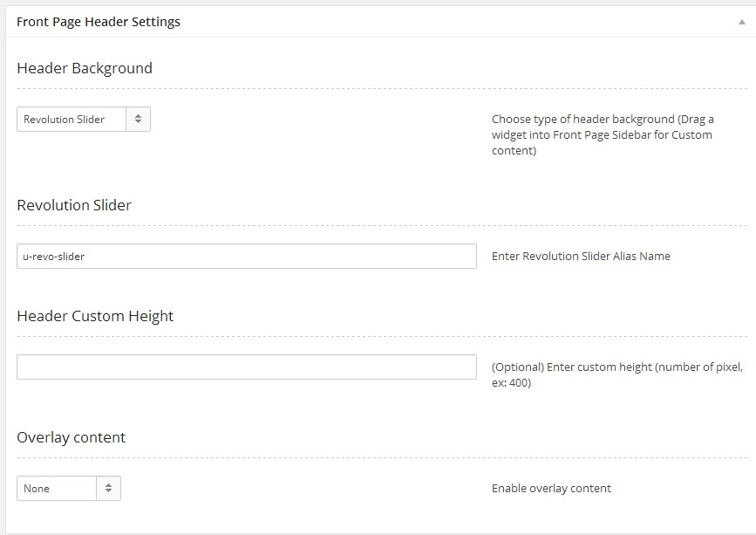Click the 'u-revo-slider' text in the alias field
Screen dimensions: 756x535
point(54,257)
